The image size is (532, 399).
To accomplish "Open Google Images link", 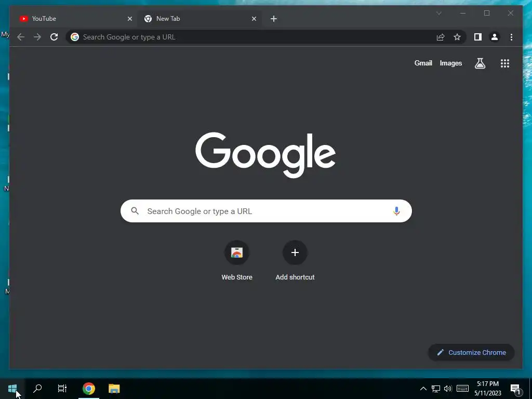I will 450,63.
